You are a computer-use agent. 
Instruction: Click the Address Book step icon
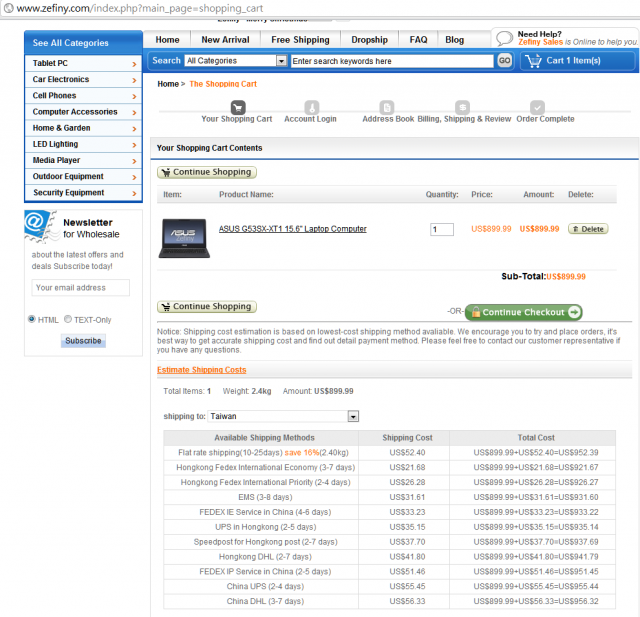click(x=387, y=107)
